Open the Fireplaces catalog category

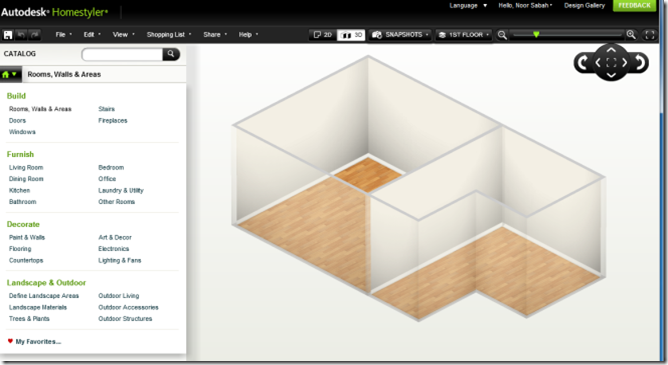coord(113,121)
